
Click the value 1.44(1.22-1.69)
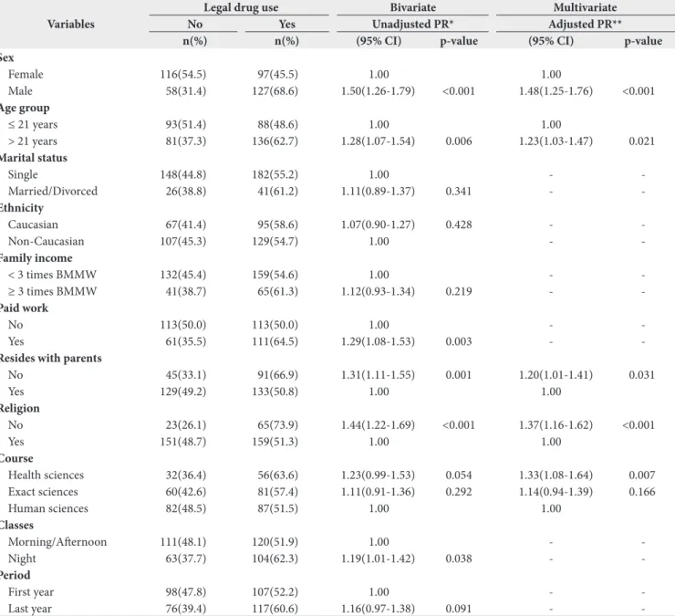pyautogui.click(x=378, y=425)
